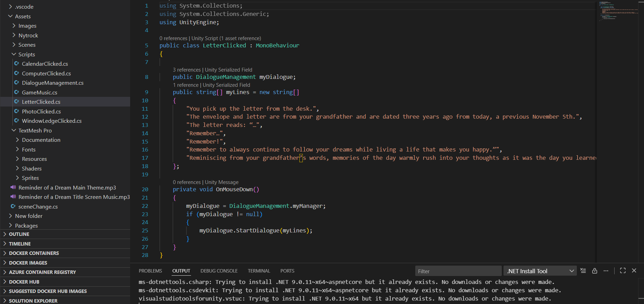This screenshot has height=304, width=644.
Task: Click '0 references' CodeLens above OnMouseDown
Action: tap(187, 182)
